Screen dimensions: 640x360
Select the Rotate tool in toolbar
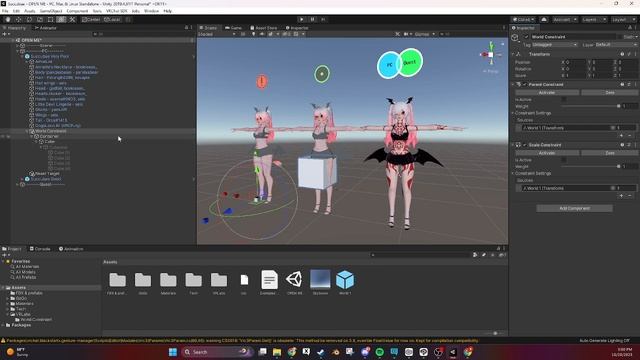coord(29,19)
